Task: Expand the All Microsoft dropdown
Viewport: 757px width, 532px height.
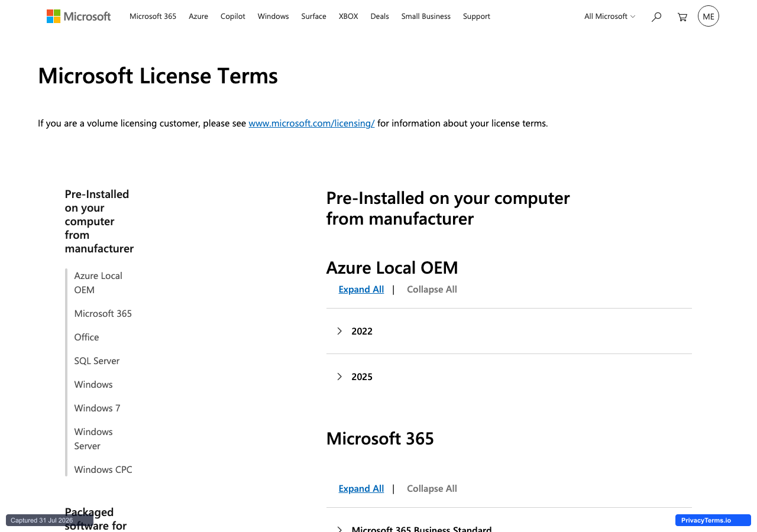Action: tap(610, 17)
